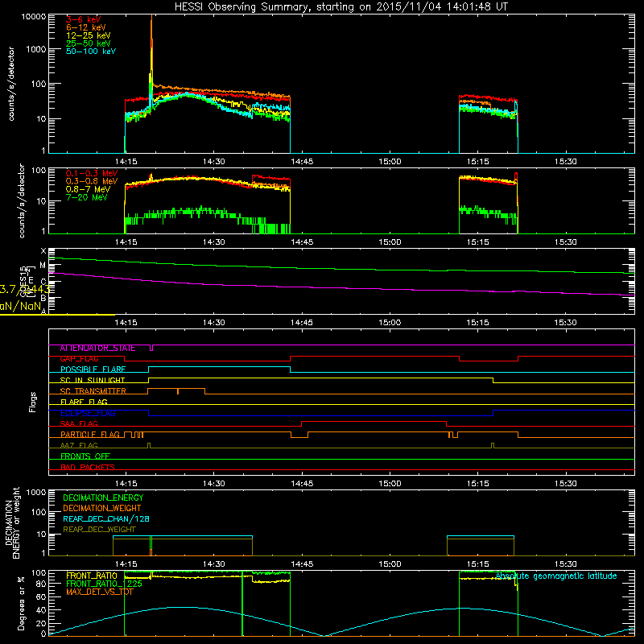Image resolution: width=644 pixels, height=644 pixels.
Task: Select the REAR_DEC_WEIGHT legend label
Action: pyautogui.click(x=99, y=530)
